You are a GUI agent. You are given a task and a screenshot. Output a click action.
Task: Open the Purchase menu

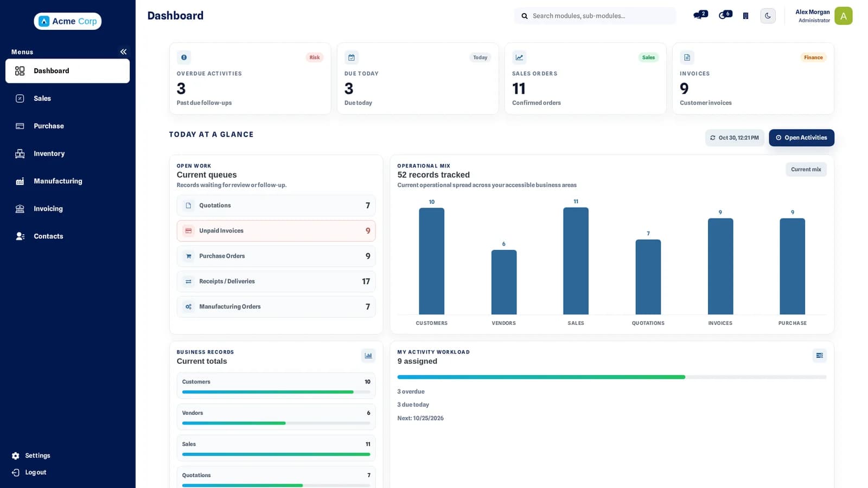pyautogui.click(x=67, y=126)
